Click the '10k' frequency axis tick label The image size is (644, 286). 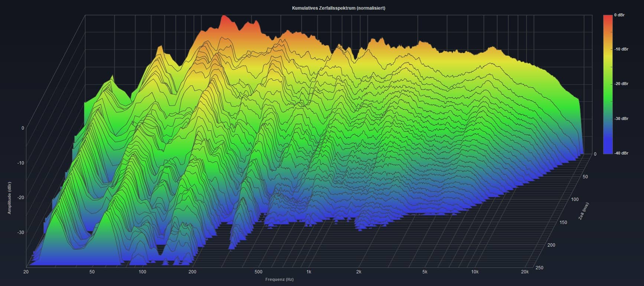(475, 272)
